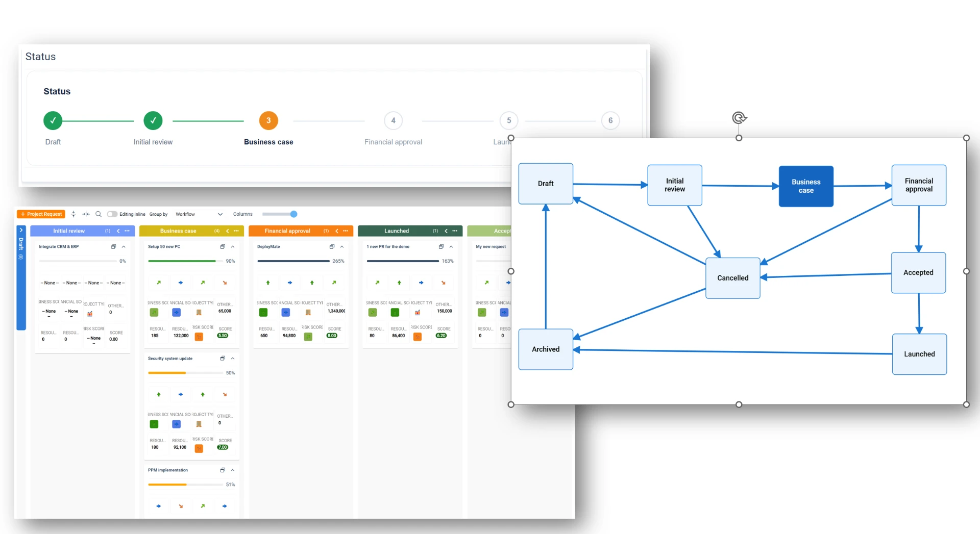Select the Financial approval node in diagram
The width and height of the screenshot is (980, 534).
[919, 185]
